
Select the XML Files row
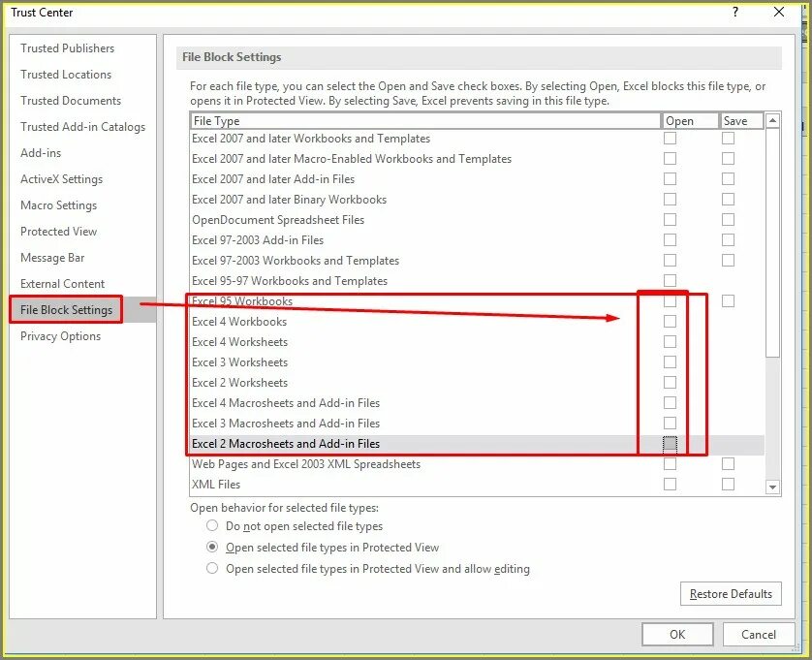pos(477,485)
